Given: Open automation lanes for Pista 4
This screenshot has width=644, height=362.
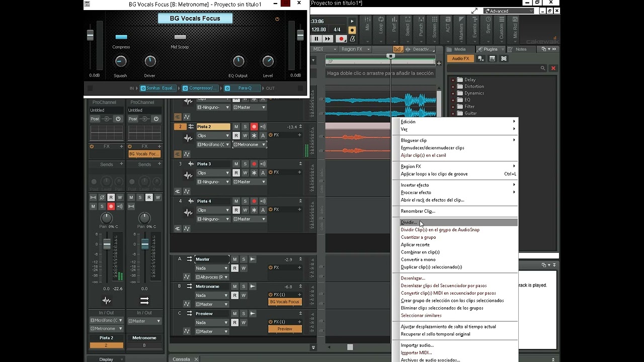Looking at the screenshot, I should tap(187, 229).
